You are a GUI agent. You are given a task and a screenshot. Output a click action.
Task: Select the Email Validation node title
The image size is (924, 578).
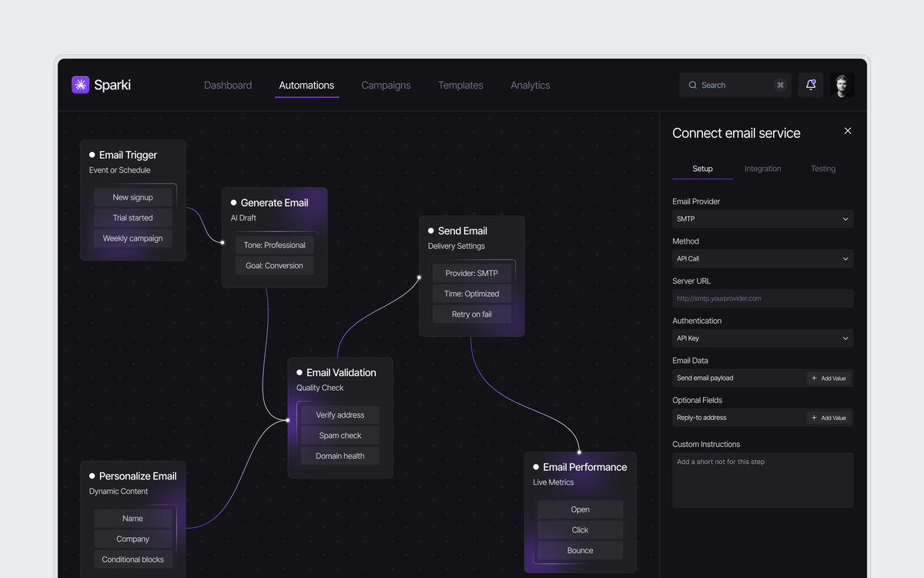(x=341, y=372)
